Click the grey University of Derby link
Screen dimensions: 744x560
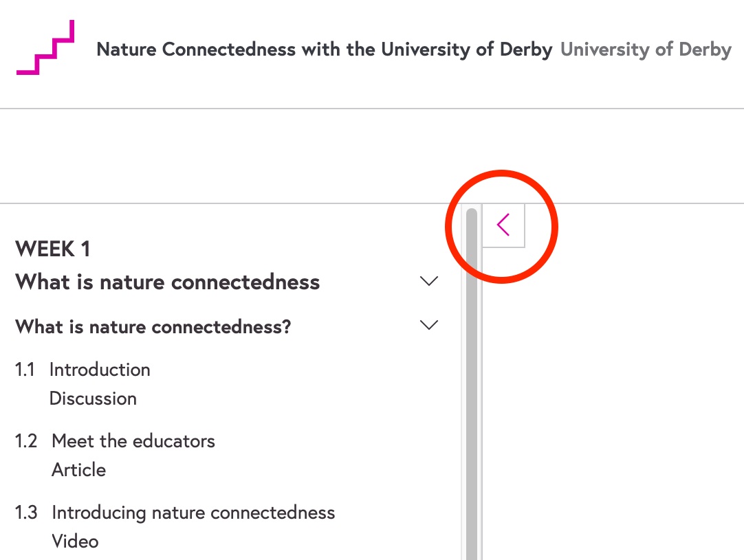pos(646,50)
